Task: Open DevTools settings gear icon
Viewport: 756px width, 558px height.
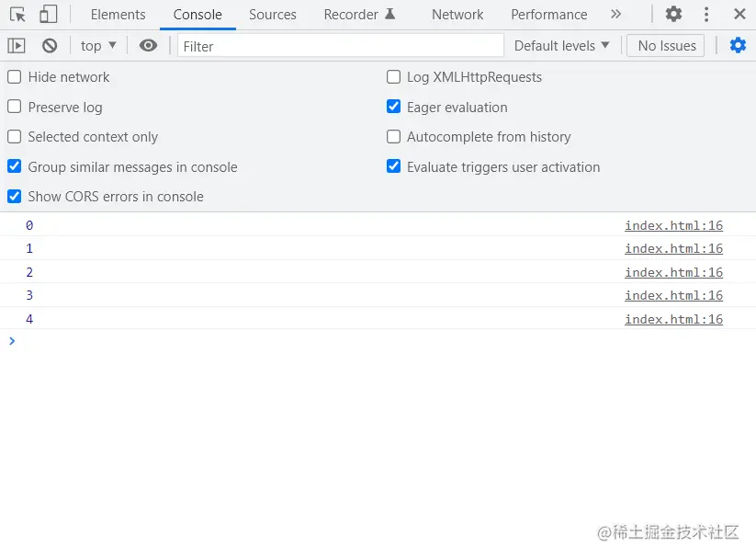Action: [673, 14]
